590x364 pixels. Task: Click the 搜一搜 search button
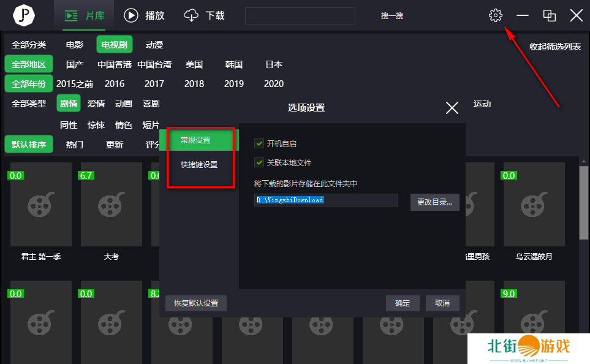click(x=392, y=16)
